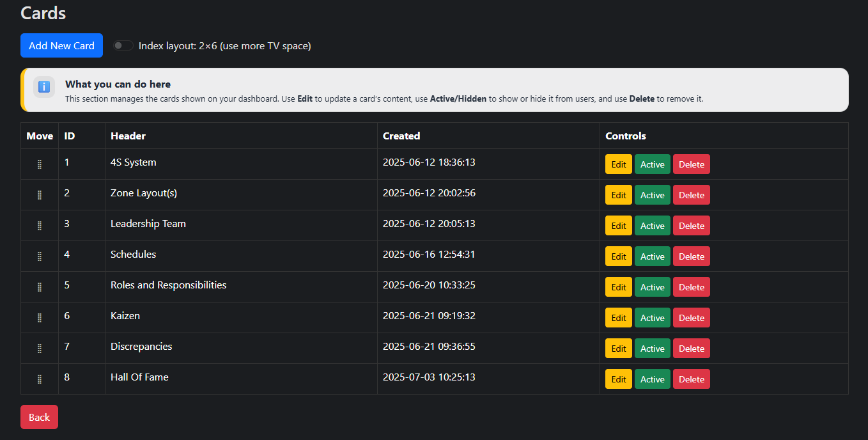
Task: Click the Created column header
Action: click(x=401, y=136)
